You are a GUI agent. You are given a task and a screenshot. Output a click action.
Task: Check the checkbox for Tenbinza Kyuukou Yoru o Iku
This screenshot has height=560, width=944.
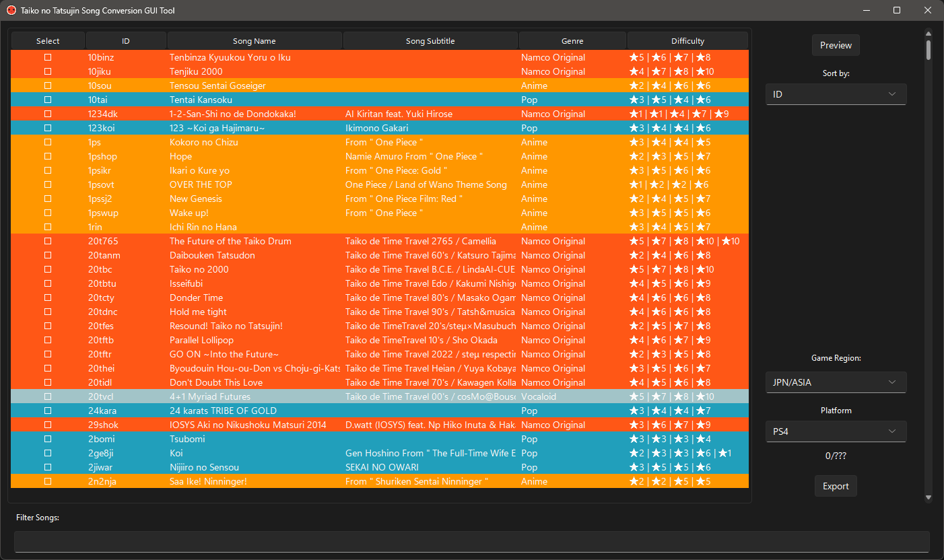[47, 57]
